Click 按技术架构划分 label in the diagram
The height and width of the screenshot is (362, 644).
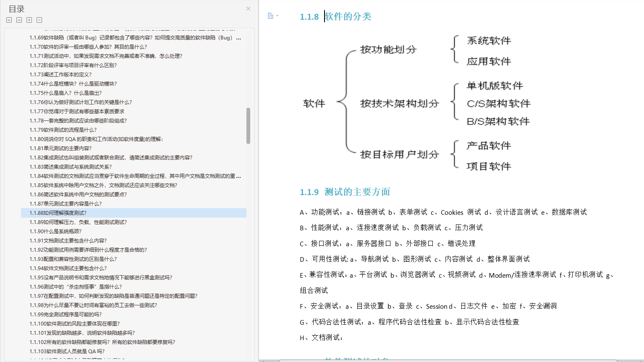point(399,103)
